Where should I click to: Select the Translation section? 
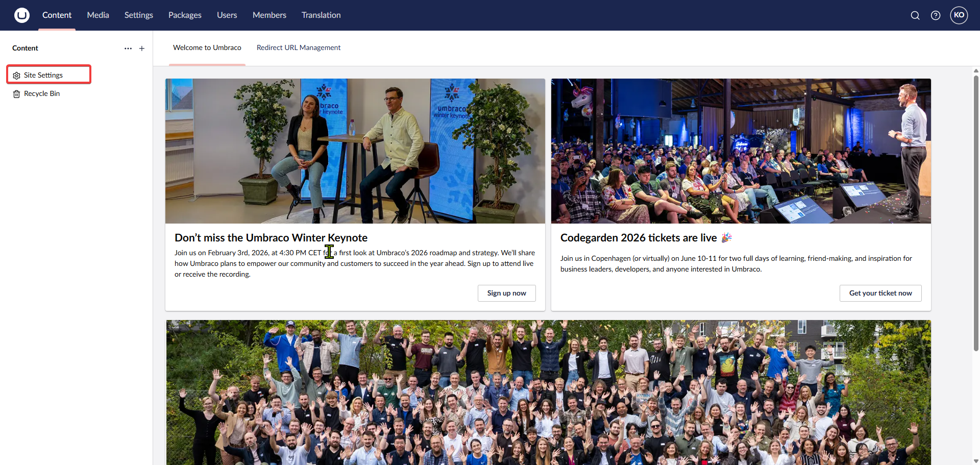click(321, 15)
